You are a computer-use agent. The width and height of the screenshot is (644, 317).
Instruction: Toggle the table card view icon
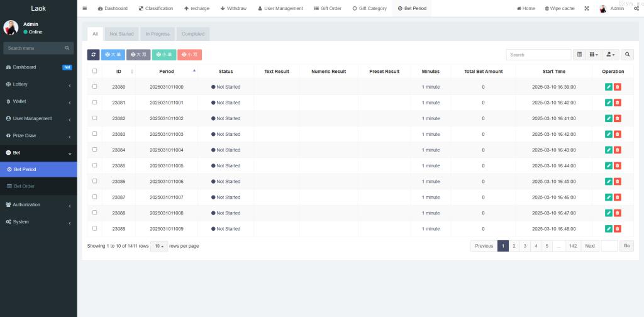(x=580, y=55)
